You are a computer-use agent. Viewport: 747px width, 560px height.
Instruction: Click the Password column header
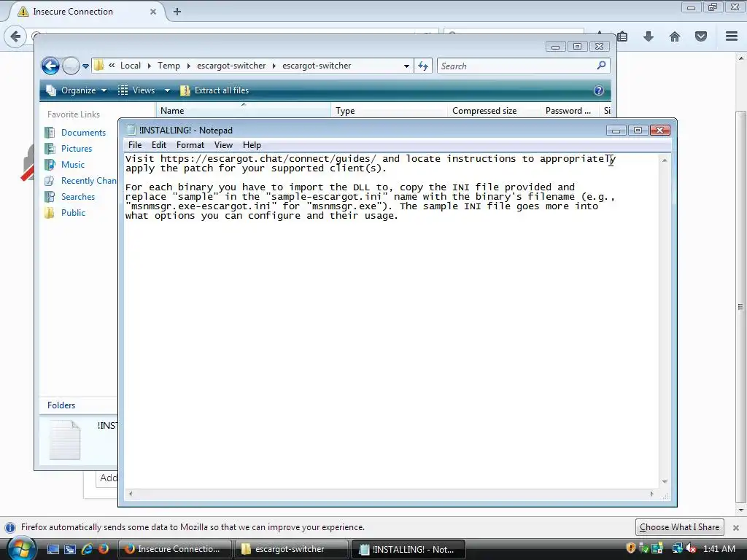tap(570, 111)
